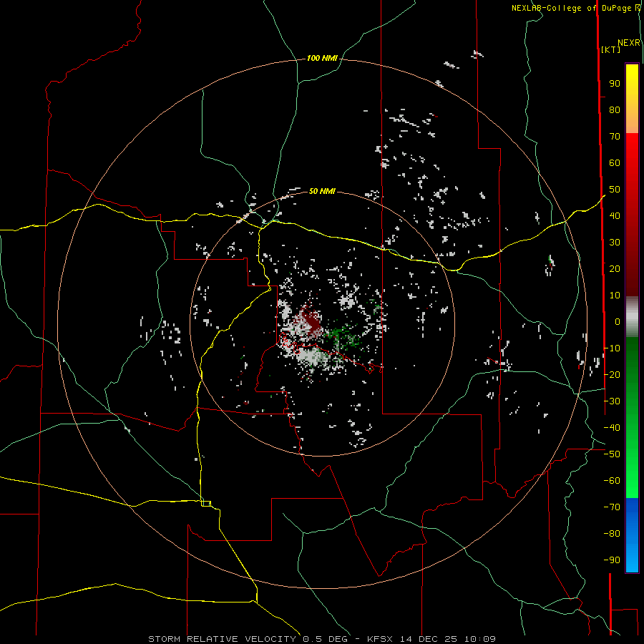This screenshot has width=644, height=644.
Task: Click the NEXR label above the scale
Action: [628, 43]
